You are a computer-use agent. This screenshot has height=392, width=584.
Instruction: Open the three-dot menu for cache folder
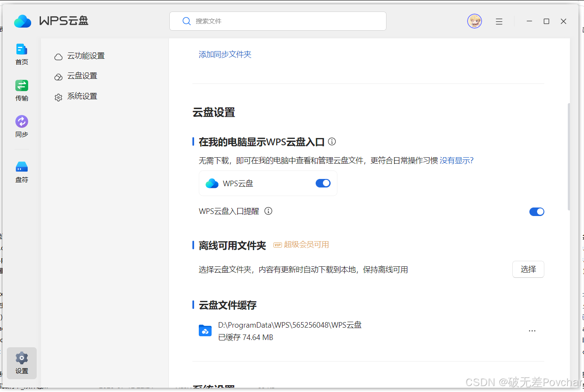(x=532, y=331)
